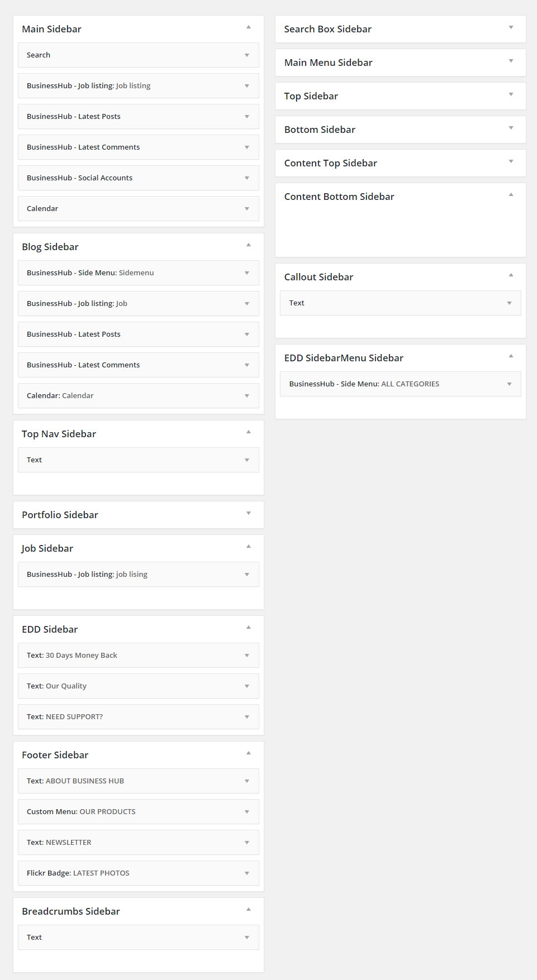
Task: Collapse the Content Bottom Sidebar arrow
Action: (x=511, y=195)
